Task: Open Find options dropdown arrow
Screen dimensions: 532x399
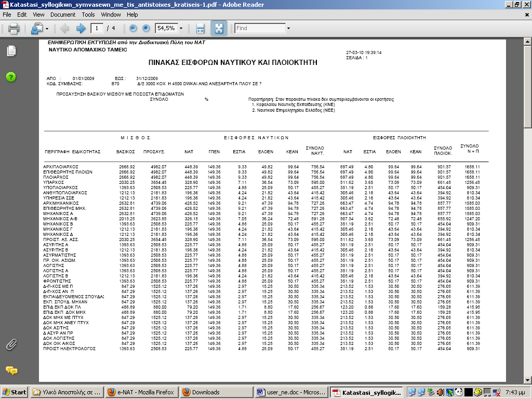Action: point(288,29)
